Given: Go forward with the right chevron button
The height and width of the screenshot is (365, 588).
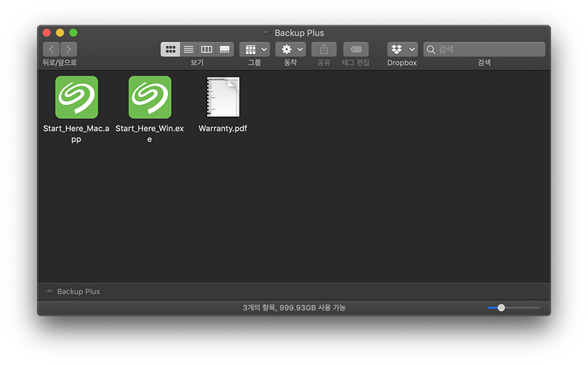Looking at the screenshot, I should (x=68, y=49).
